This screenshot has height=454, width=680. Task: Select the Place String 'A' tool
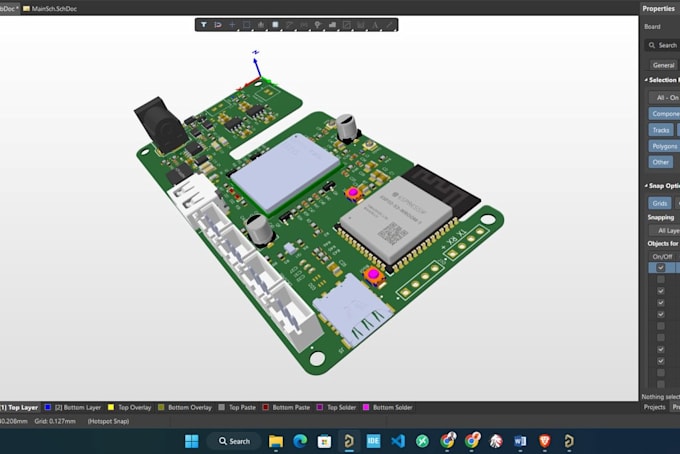375,25
